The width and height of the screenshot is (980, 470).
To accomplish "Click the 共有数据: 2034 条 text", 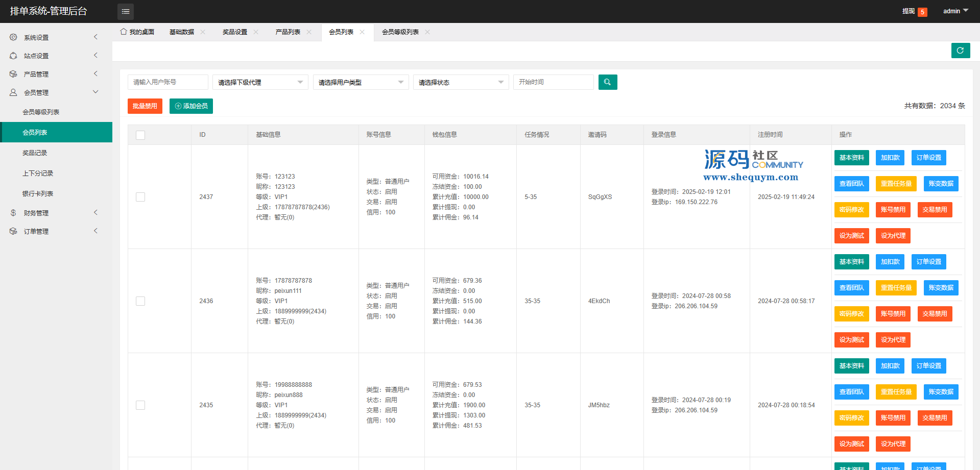I will click(935, 106).
